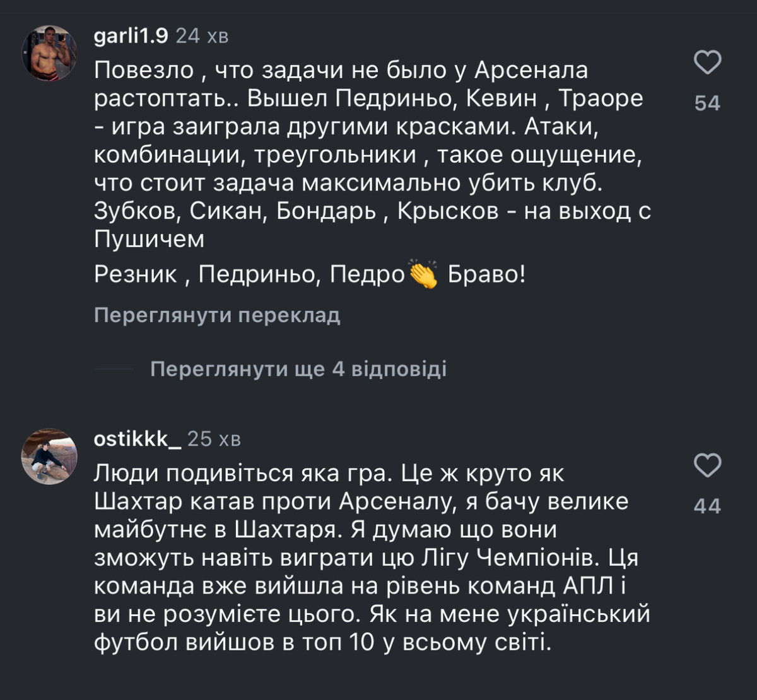The height and width of the screenshot is (700, 757).
Task: Click the comment line starting with 'Повезло'
Action: (341, 69)
